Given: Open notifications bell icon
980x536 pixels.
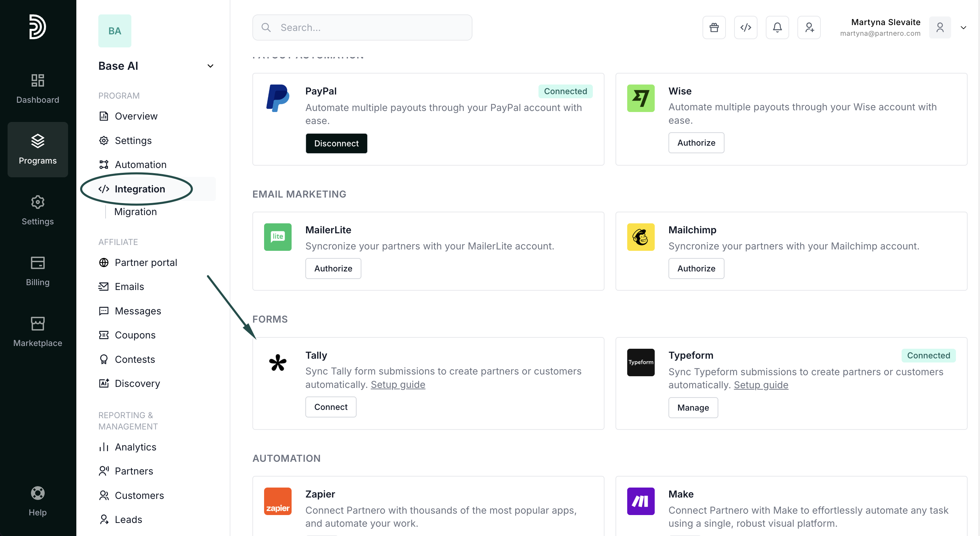Looking at the screenshot, I should [x=777, y=27].
